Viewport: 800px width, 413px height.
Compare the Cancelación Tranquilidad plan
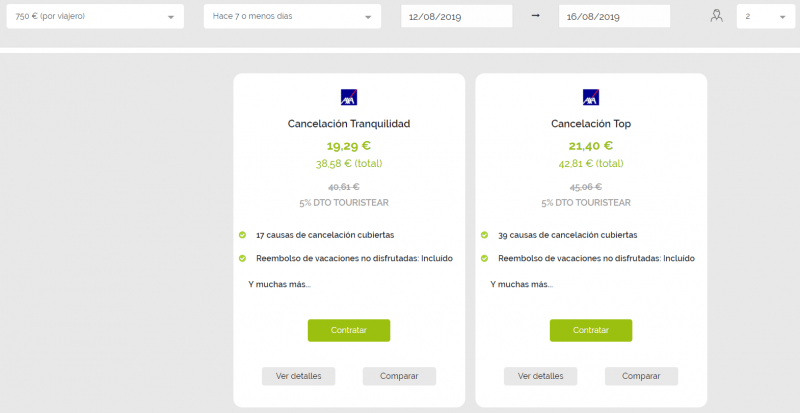[399, 376]
